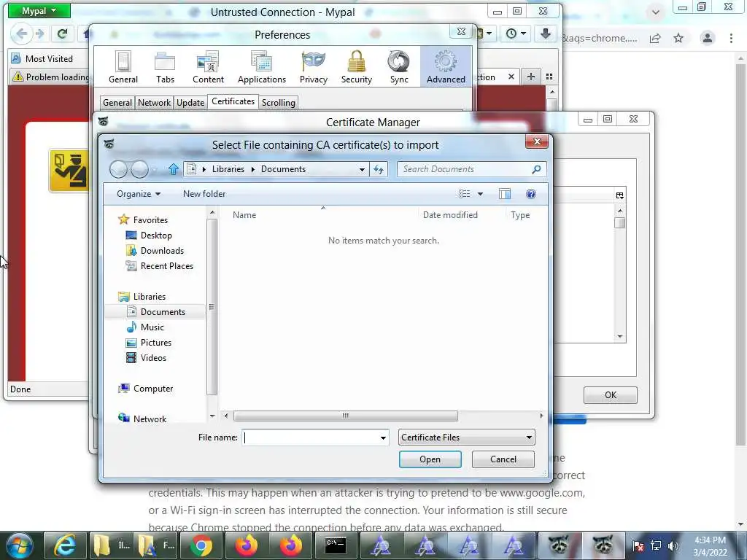The width and height of the screenshot is (747, 560).
Task: Show the preview pane icon
Action: (505, 194)
